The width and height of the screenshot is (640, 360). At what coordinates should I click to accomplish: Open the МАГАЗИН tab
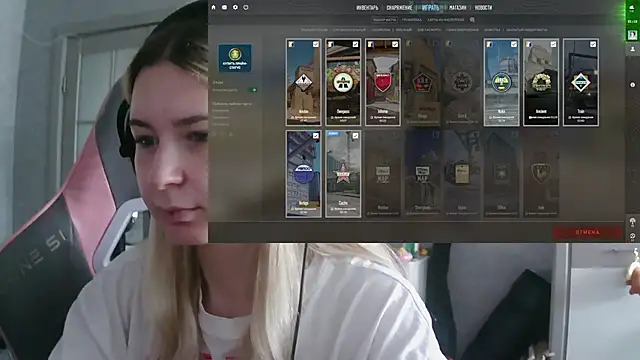458,7
